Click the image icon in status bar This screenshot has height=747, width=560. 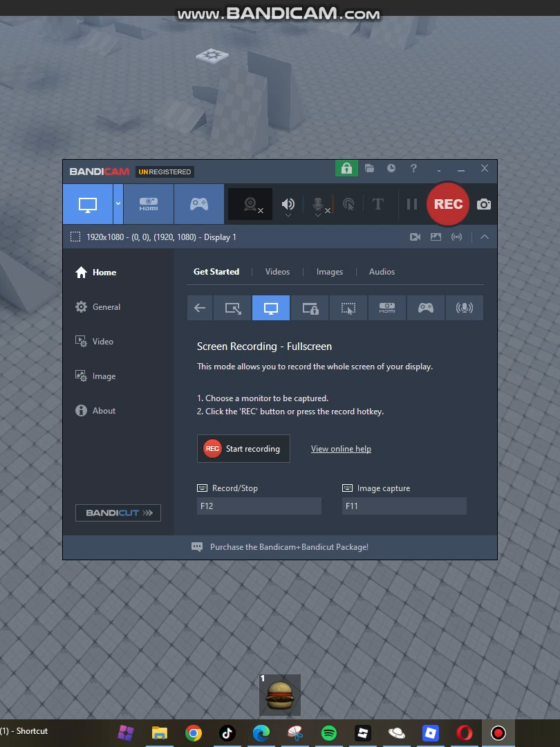point(436,237)
